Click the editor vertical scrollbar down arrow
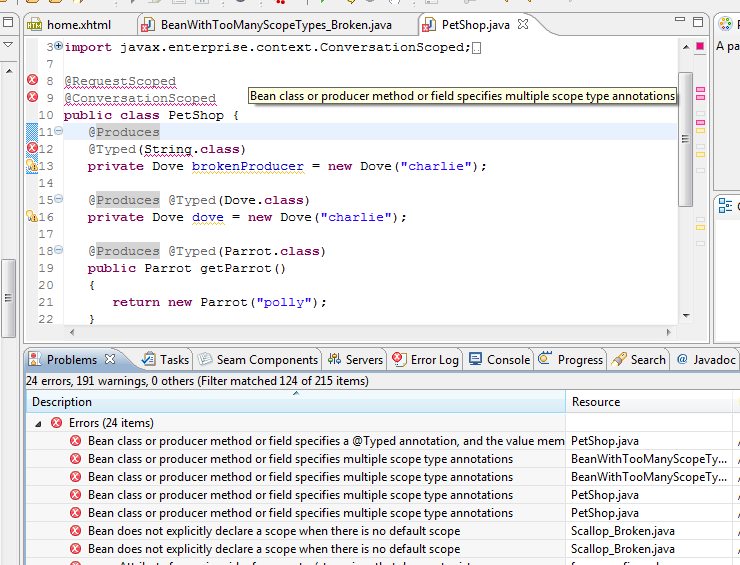 686,316
